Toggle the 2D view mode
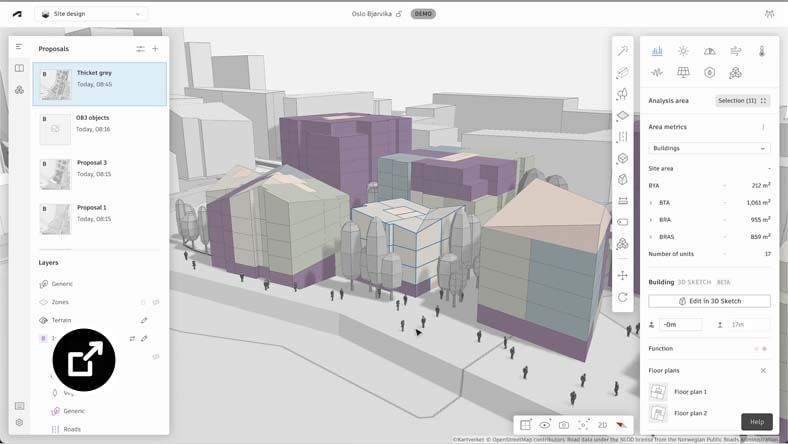The height and width of the screenshot is (444, 788). point(602,425)
